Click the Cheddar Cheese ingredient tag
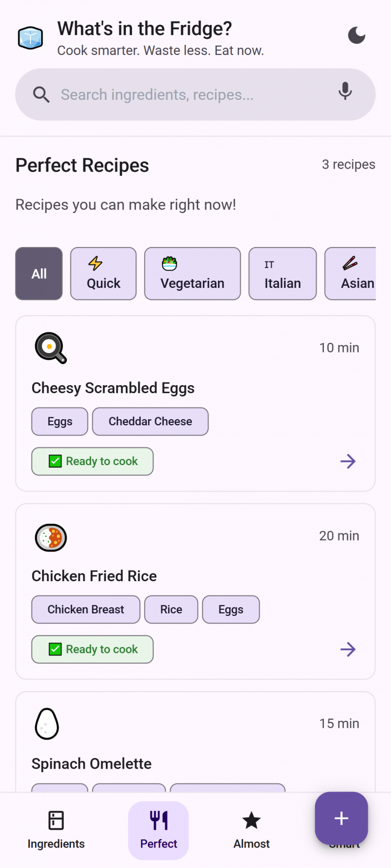Screen dimensions: 391x868 (150, 422)
